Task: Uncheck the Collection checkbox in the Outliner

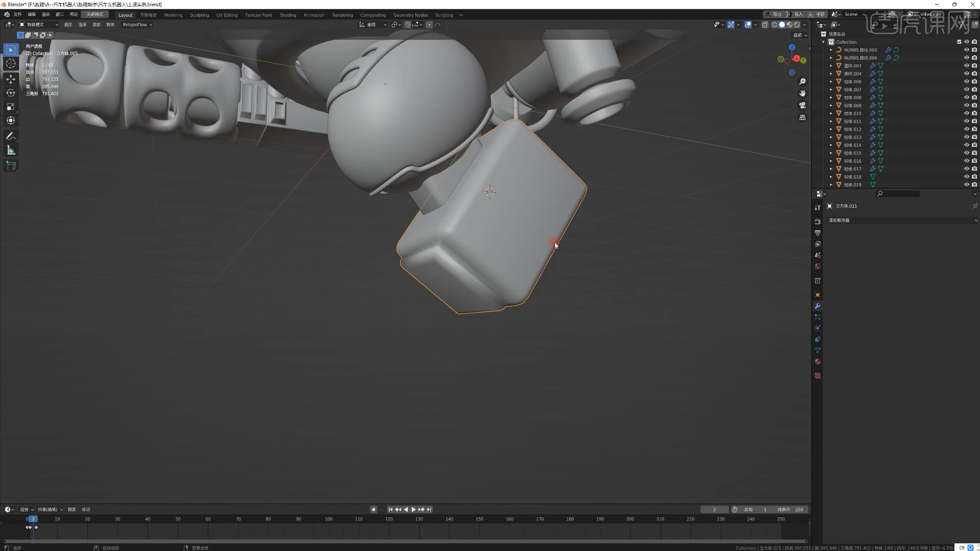Action: click(x=959, y=42)
